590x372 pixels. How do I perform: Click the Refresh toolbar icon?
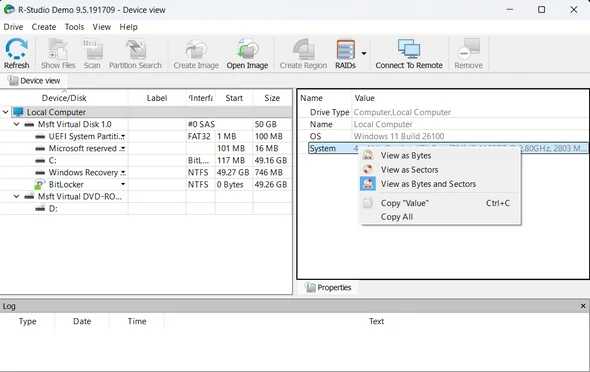click(17, 49)
